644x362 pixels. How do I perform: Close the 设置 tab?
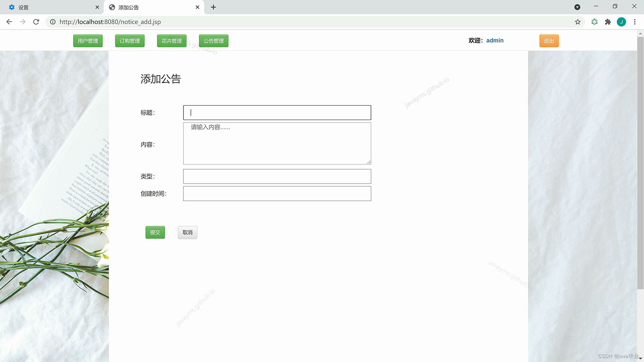coord(97,7)
